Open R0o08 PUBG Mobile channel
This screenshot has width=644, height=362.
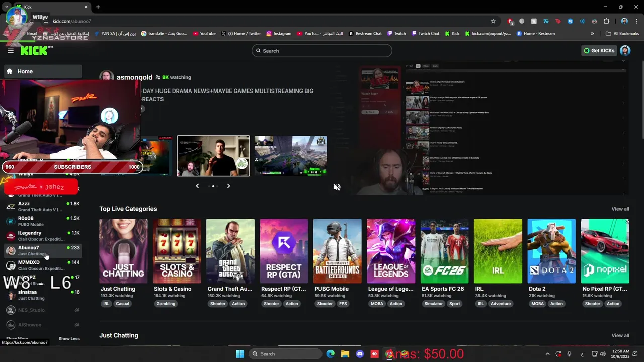[42, 221]
